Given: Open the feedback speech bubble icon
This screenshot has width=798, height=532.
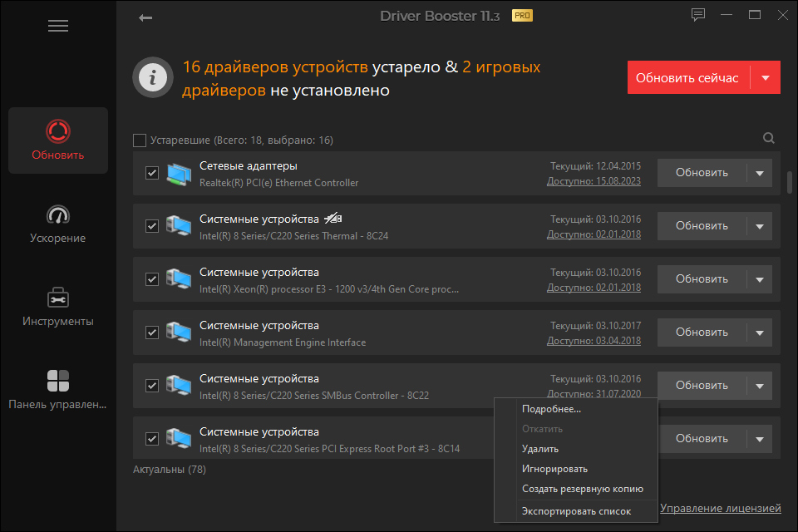Looking at the screenshot, I should [698, 15].
